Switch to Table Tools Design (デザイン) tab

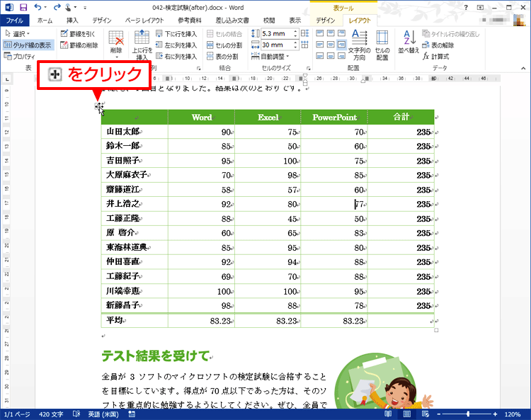click(x=326, y=21)
